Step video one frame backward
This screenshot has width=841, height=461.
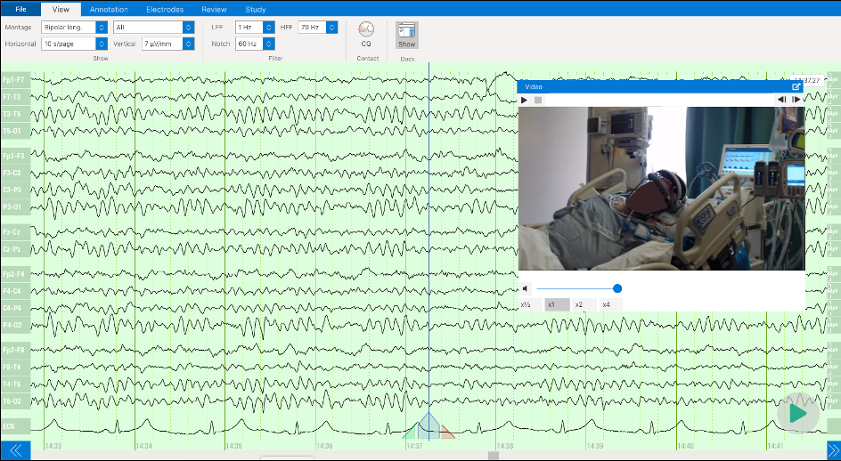coord(782,100)
